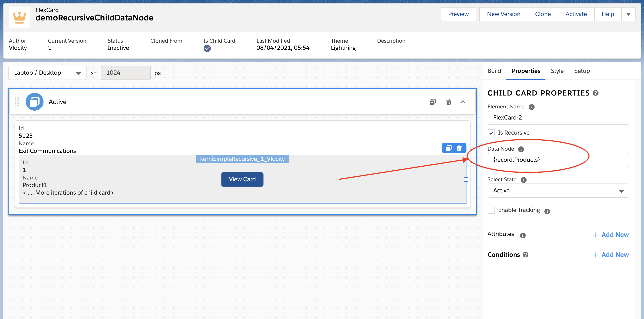Delete the Active state using header trash icon
Viewport: 644px width, 319px height.
448,102
